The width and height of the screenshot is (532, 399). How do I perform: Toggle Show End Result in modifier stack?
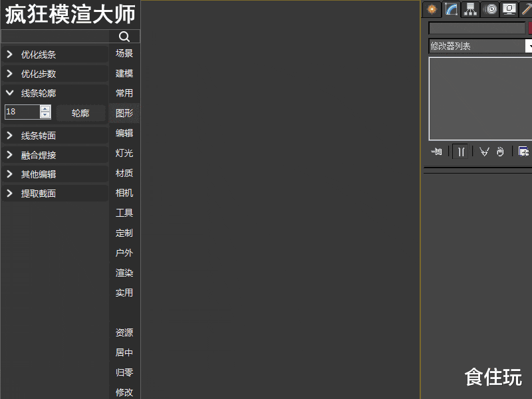tap(460, 152)
